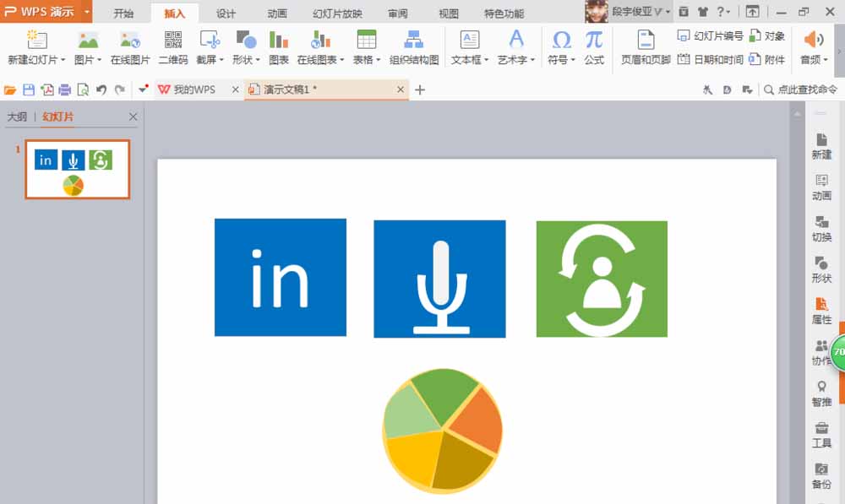845x504 pixels.
Task: Switch to the View (视图) ribbon tab
Action: [x=449, y=14]
